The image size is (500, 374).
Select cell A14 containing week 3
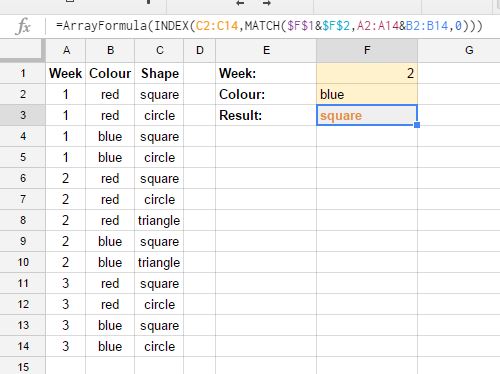tap(66, 346)
